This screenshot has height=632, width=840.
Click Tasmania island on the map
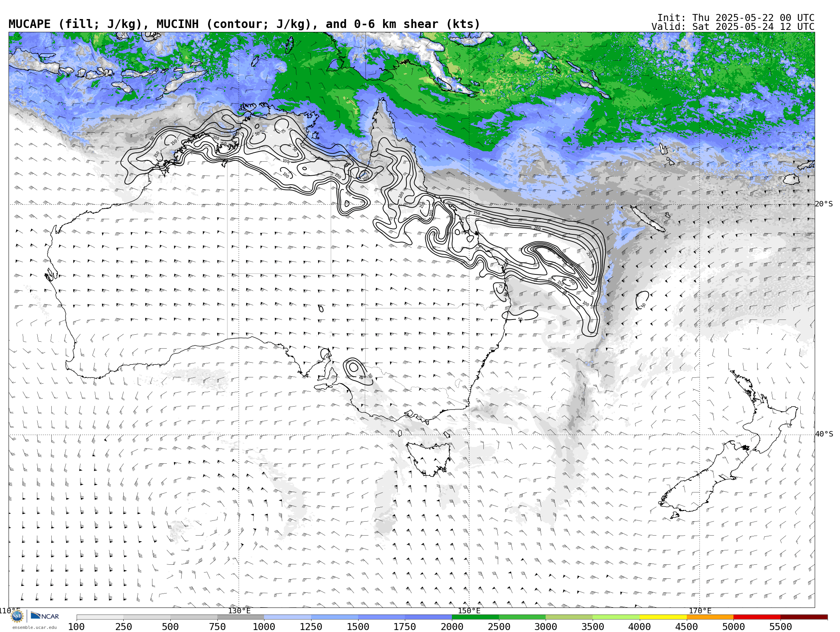click(429, 459)
